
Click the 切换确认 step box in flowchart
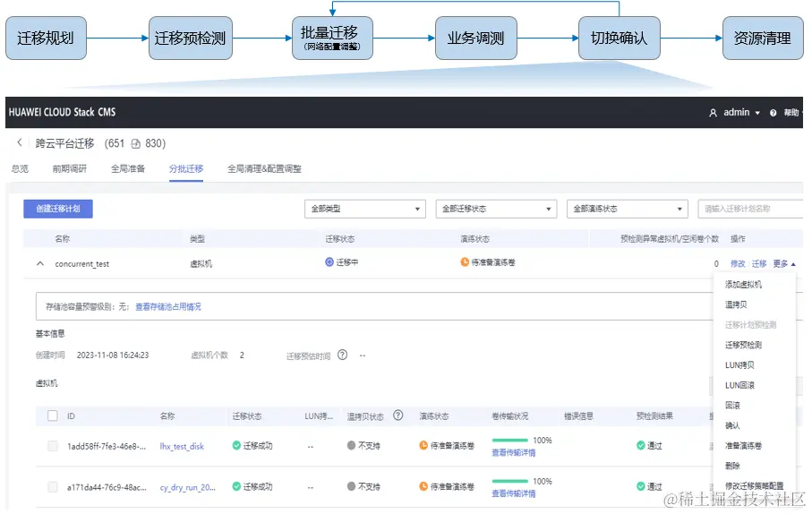point(619,38)
